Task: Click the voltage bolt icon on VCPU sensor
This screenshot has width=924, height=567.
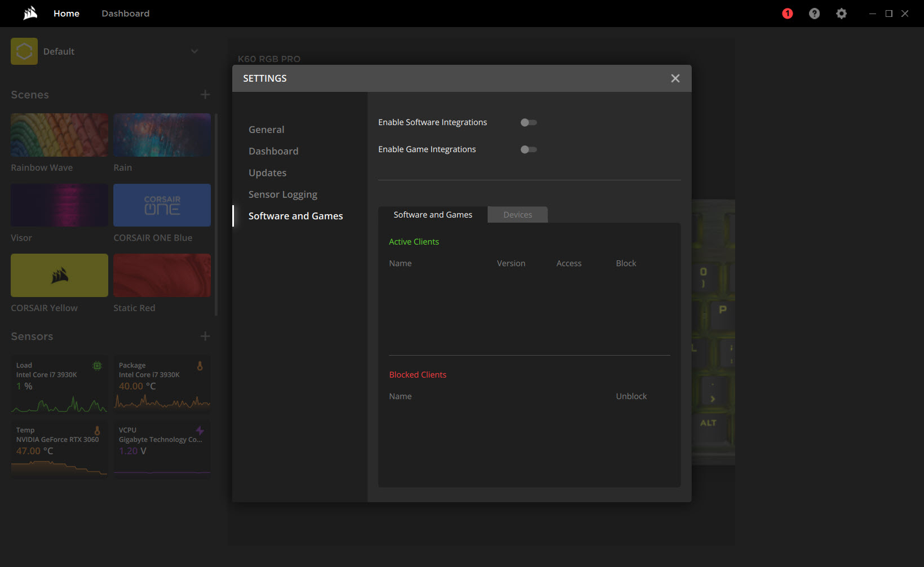Action: pos(200,431)
